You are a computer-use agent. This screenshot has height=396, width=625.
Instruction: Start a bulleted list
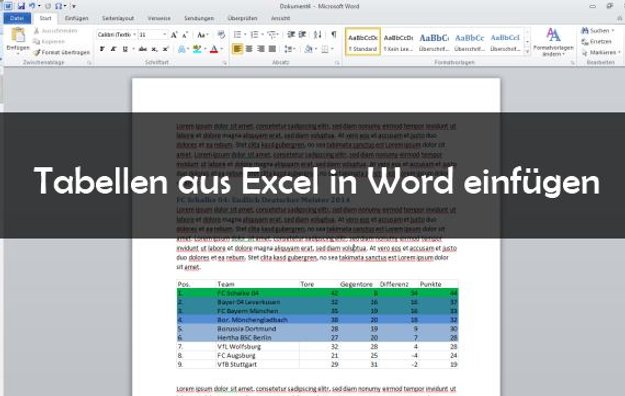pos(238,35)
